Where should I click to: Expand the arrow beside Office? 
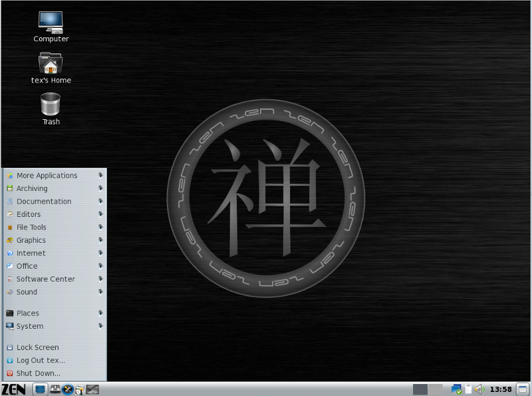click(101, 266)
